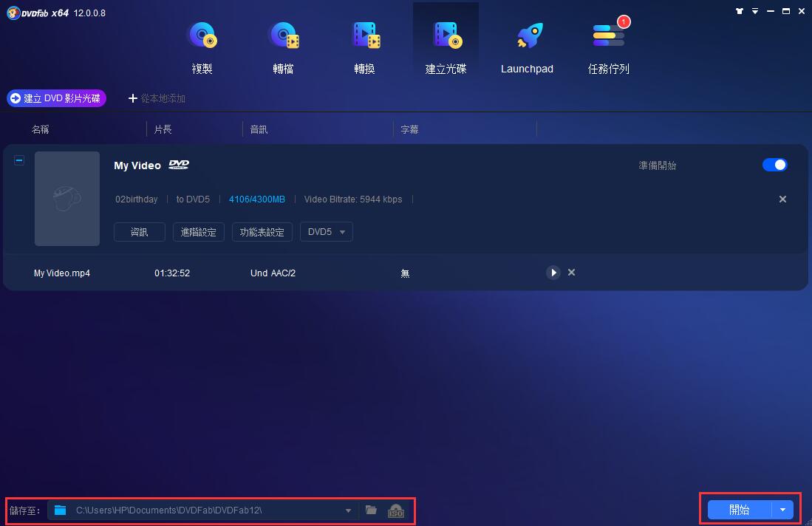Select ISO output with ISO icon
Viewport: 812px width, 526px height.
pos(395,511)
